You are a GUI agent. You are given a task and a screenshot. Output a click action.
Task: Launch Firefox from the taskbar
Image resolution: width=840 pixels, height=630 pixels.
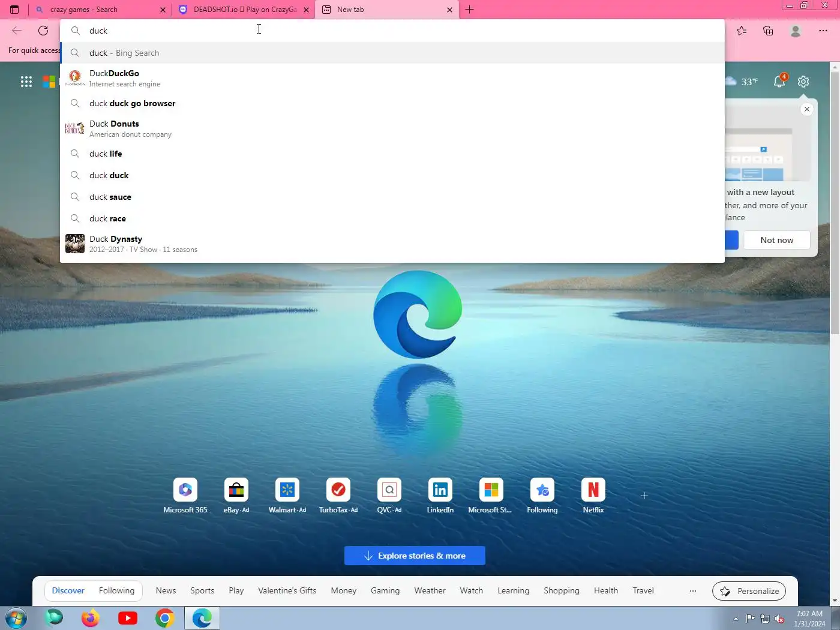(91, 618)
